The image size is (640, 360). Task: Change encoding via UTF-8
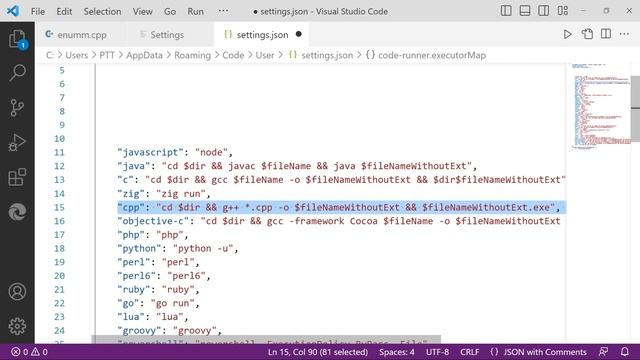pyautogui.click(x=438, y=352)
